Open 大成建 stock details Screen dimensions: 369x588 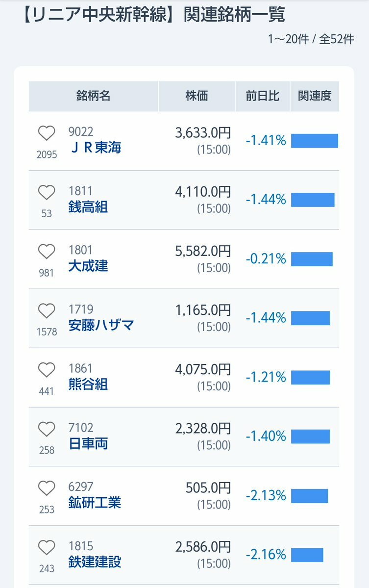tap(88, 266)
